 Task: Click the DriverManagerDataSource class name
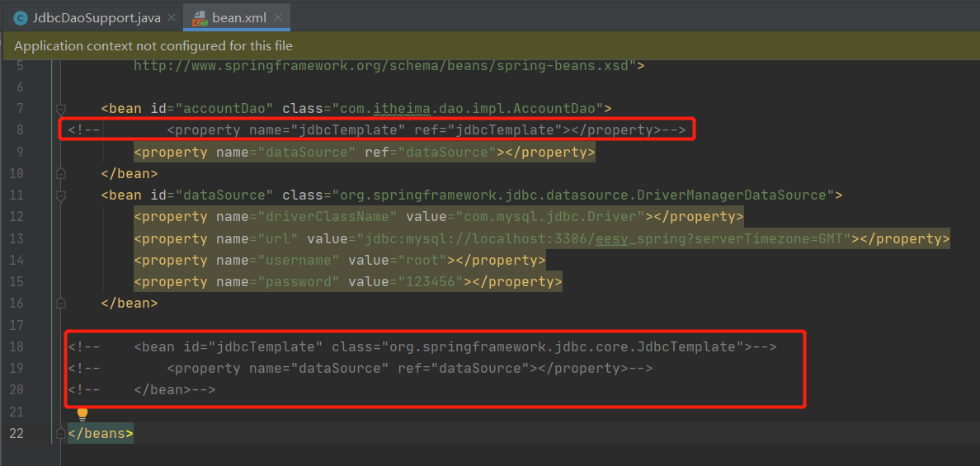pyautogui.click(x=731, y=195)
